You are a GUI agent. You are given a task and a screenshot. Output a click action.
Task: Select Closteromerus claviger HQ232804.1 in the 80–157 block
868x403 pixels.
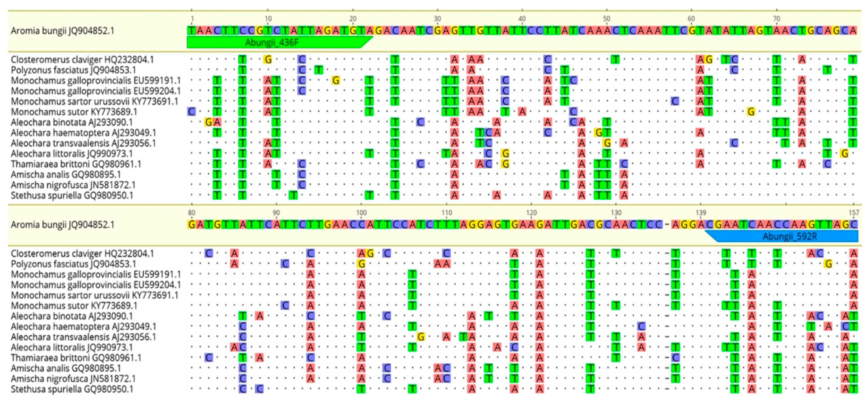(x=82, y=254)
